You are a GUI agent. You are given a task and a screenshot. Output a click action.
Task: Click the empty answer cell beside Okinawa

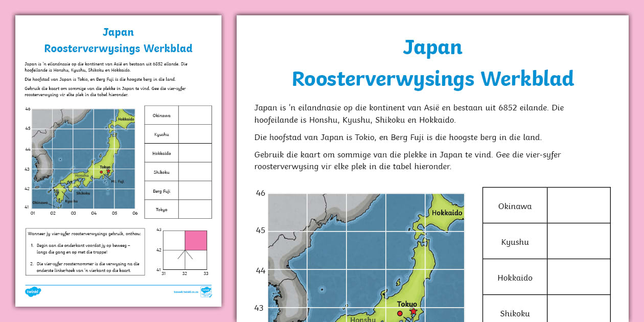pyautogui.click(x=578, y=204)
